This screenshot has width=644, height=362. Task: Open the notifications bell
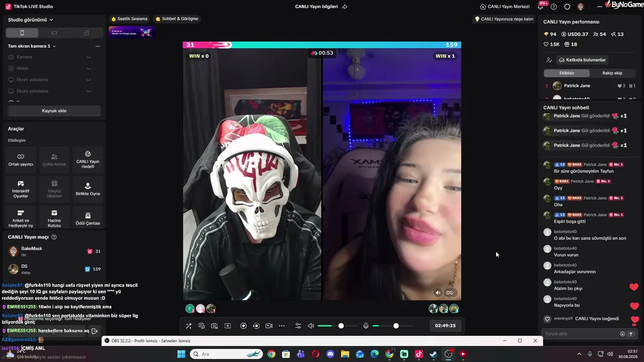click(541, 7)
